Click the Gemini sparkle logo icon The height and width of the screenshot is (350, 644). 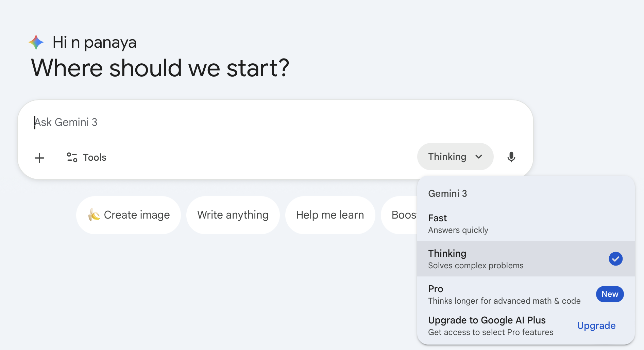point(36,42)
